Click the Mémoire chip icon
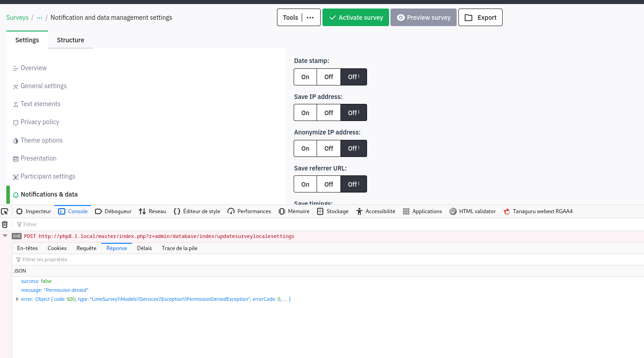 coord(282,211)
